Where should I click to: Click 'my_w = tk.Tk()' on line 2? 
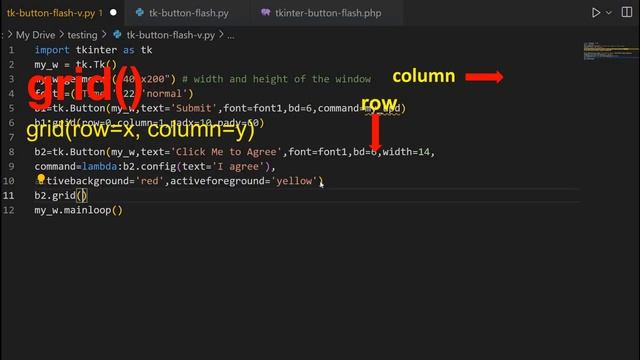[76, 64]
